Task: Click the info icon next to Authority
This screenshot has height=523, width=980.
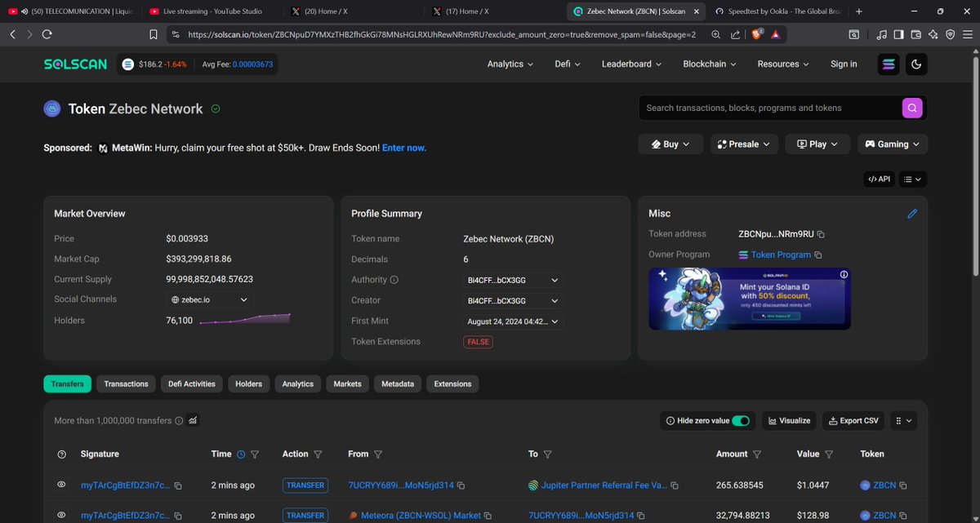Action: point(394,280)
